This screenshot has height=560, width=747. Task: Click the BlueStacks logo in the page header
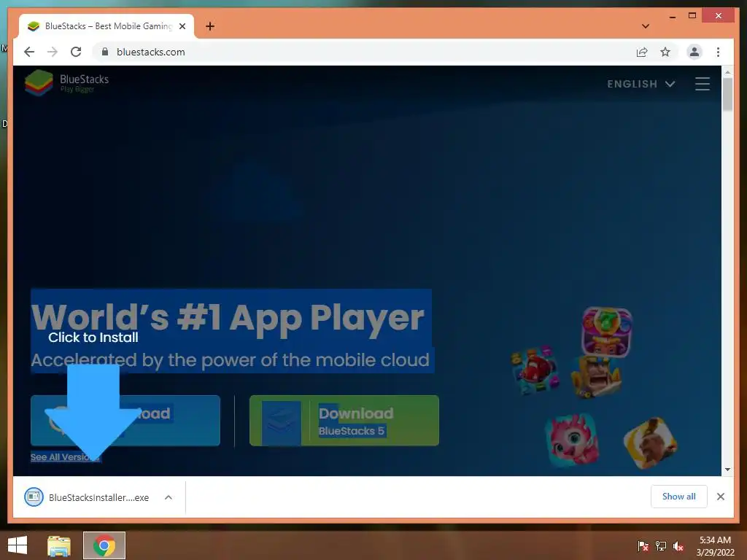[x=66, y=82]
